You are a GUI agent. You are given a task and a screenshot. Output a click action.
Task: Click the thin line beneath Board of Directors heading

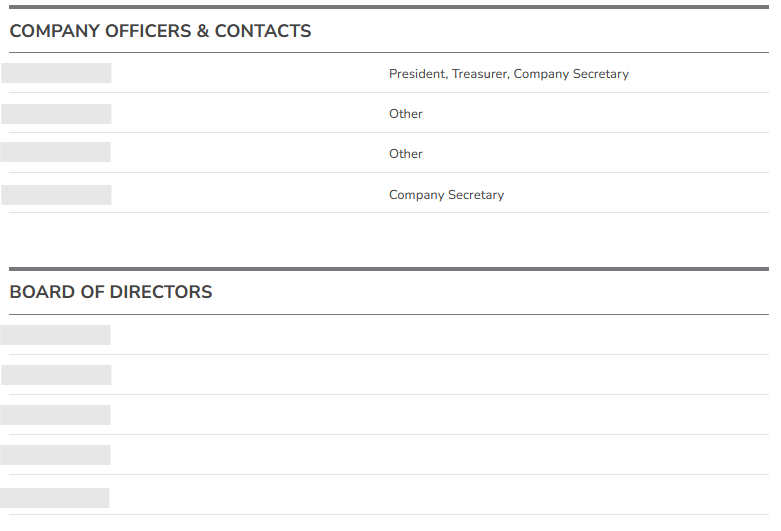pos(389,315)
